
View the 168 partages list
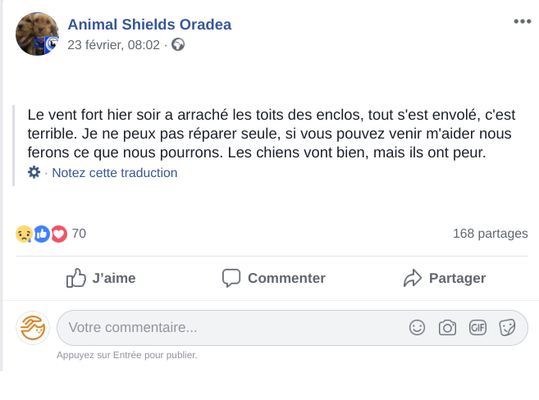coord(490,233)
